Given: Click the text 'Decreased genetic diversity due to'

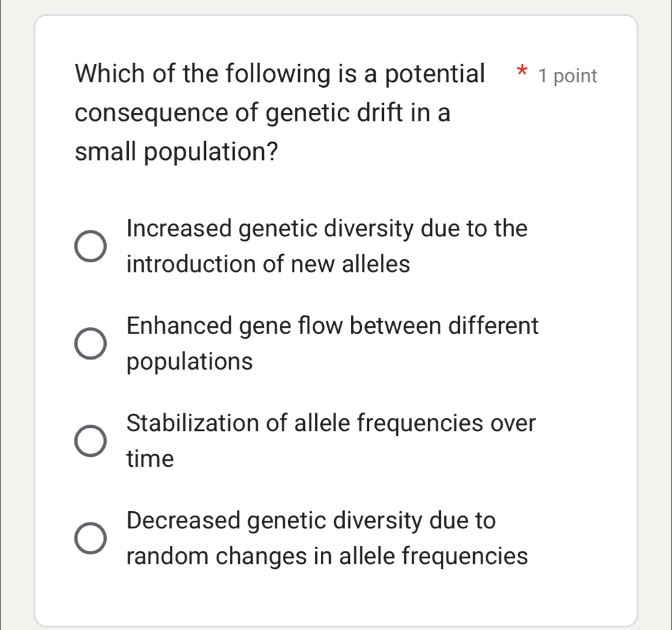Looking at the screenshot, I should (x=310, y=521).
